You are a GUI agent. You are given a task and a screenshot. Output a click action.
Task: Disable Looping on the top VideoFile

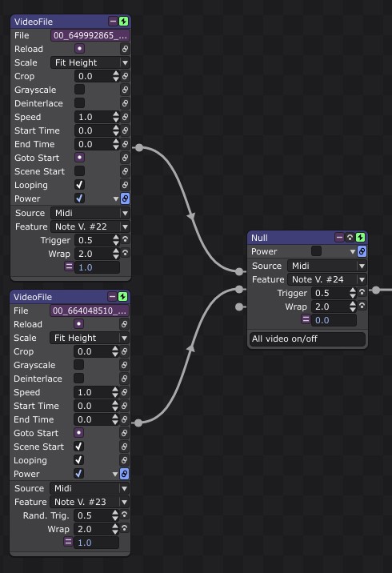tap(79, 185)
